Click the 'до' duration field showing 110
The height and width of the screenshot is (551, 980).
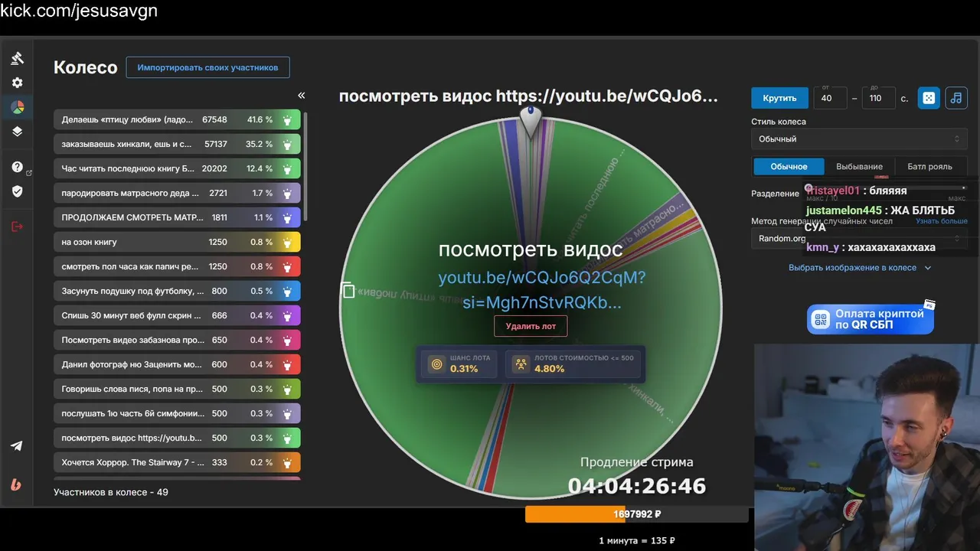click(x=878, y=98)
